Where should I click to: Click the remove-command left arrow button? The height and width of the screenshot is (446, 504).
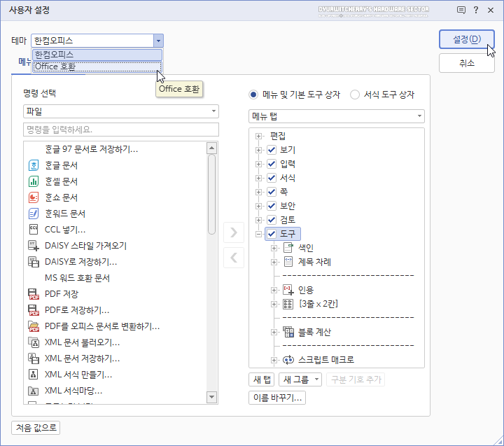pos(234,258)
